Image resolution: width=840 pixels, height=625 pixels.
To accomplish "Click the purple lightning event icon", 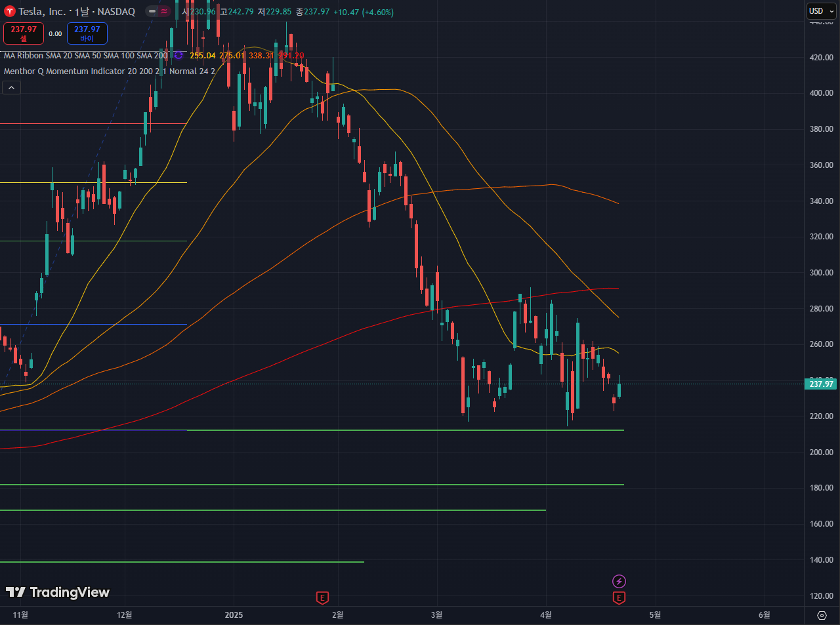I will click(619, 581).
